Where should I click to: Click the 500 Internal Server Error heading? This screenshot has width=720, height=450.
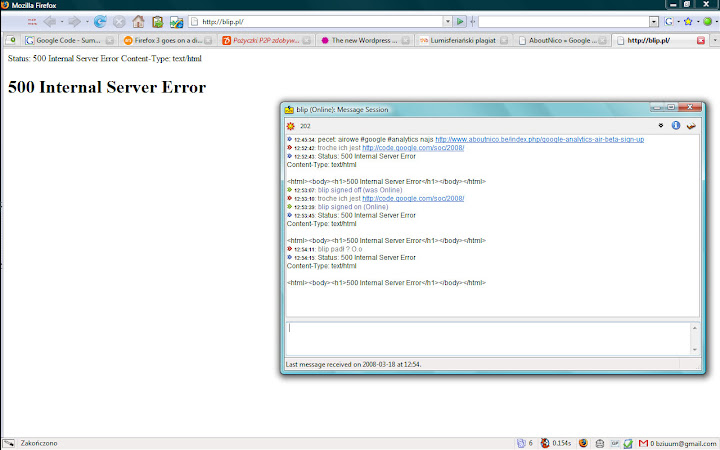tap(107, 87)
